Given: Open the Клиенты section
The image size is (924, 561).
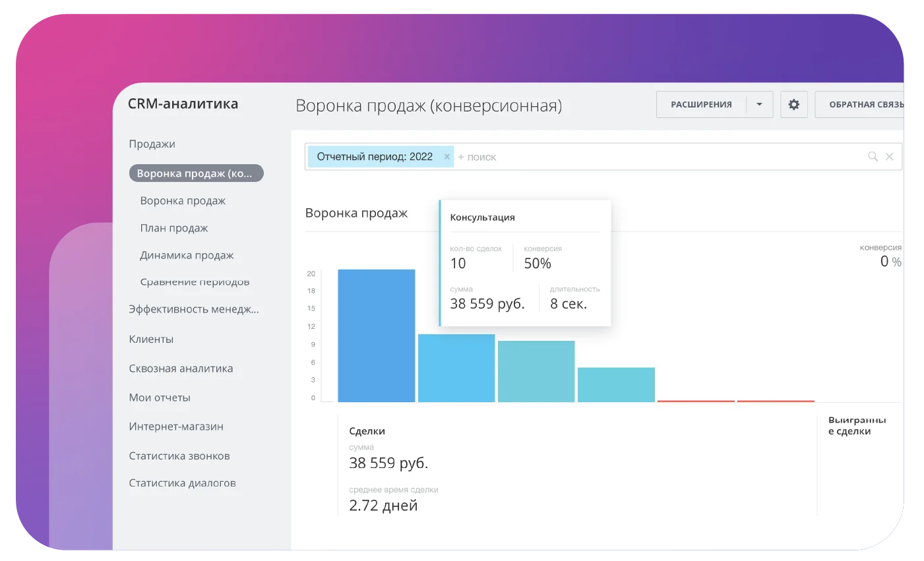Looking at the screenshot, I should click(151, 340).
